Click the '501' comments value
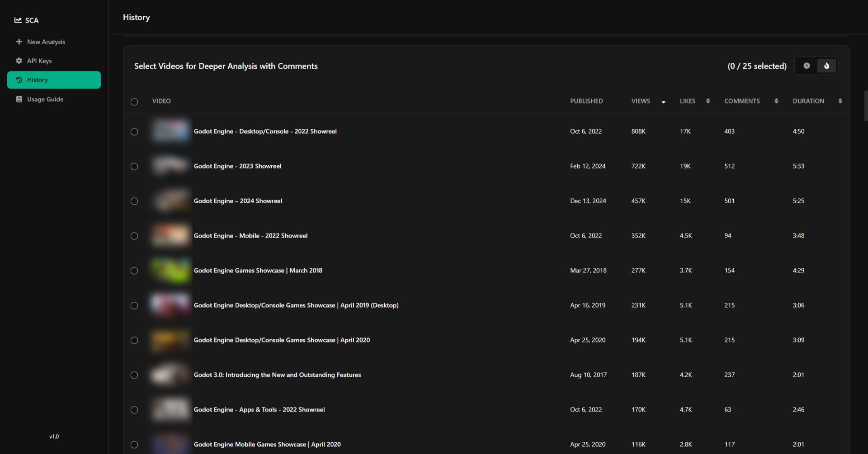Viewport: 868px width, 454px height. point(729,201)
